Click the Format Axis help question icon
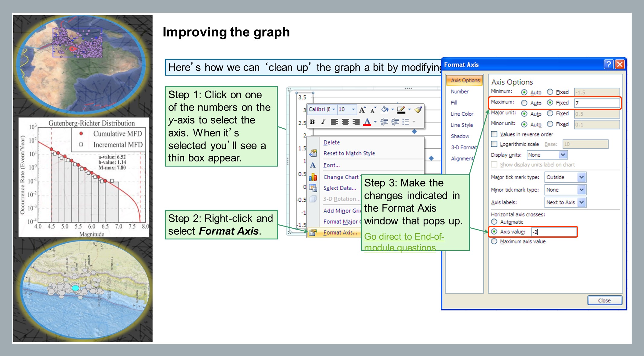644x356 pixels. (608, 64)
